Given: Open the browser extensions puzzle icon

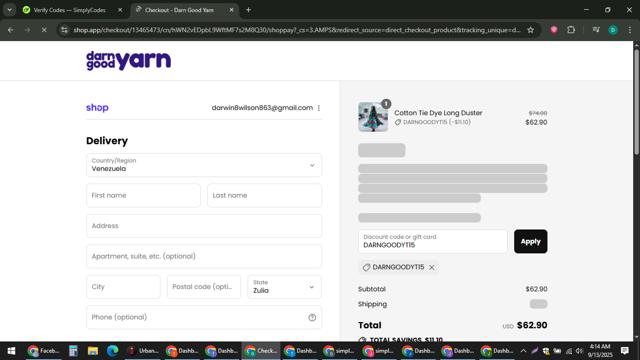Looking at the screenshot, I should (571, 30).
